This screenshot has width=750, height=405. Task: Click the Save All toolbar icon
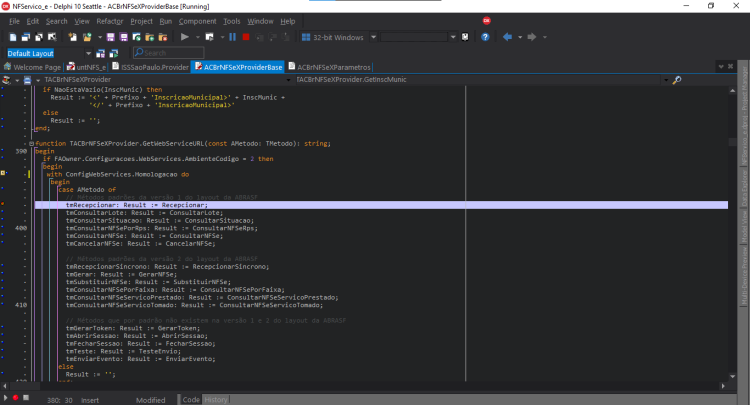click(x=123, y=37)
